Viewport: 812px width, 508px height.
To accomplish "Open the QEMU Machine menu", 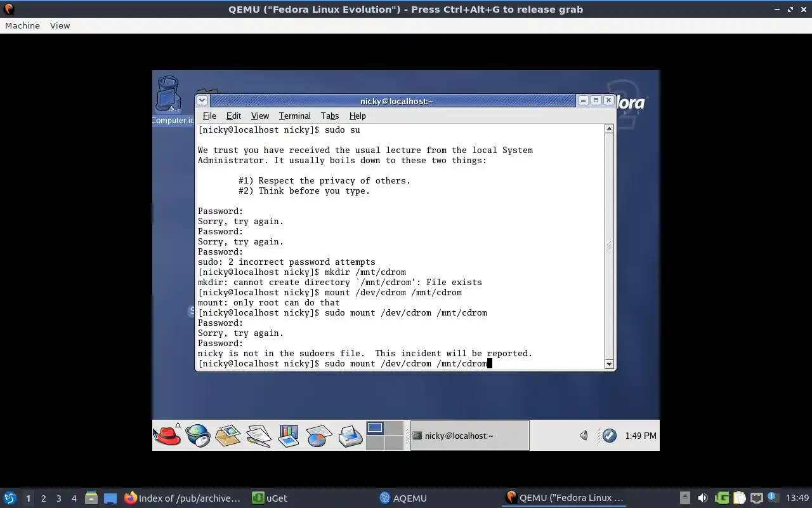I will pos(22,25).
